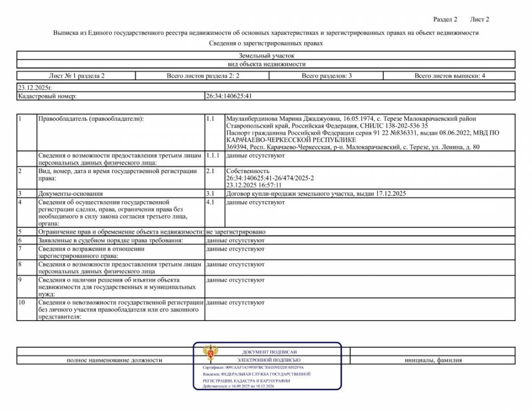Select the "Всего разделов: 3" cell

pyautogui.click(x=327, y=76)
